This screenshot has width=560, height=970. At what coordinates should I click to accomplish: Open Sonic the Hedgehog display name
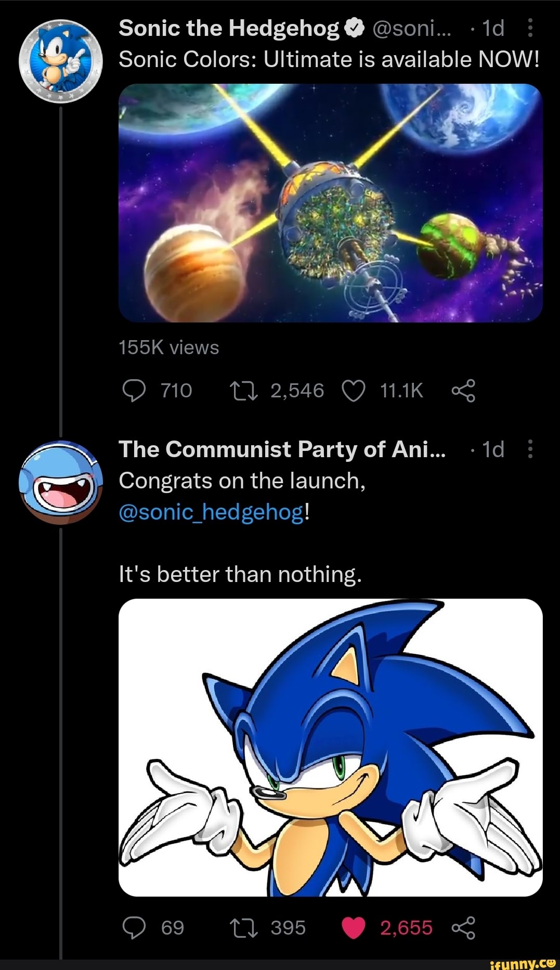click(x=229, y=28)
